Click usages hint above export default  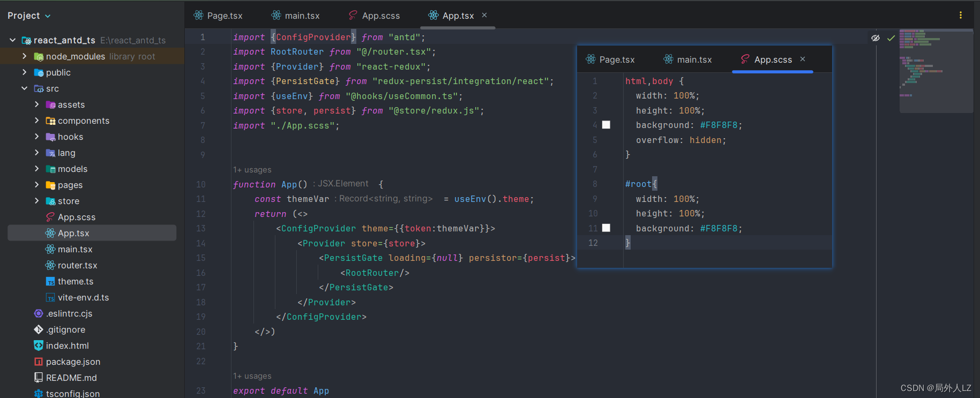click(x=252, y=376)
